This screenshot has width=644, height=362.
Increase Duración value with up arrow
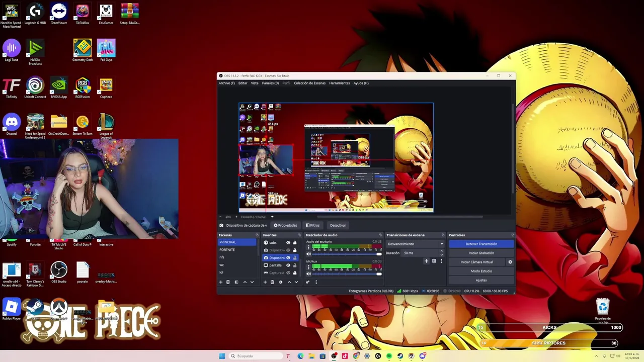click(x=442, y=251)
